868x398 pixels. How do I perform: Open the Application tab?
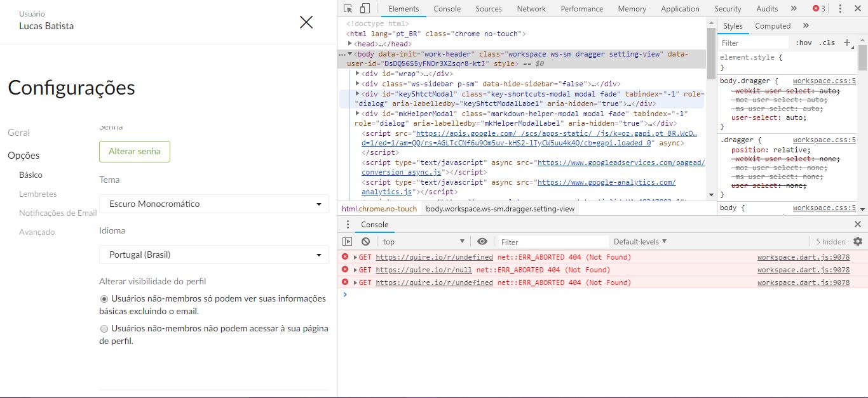[x=680, y=9]
